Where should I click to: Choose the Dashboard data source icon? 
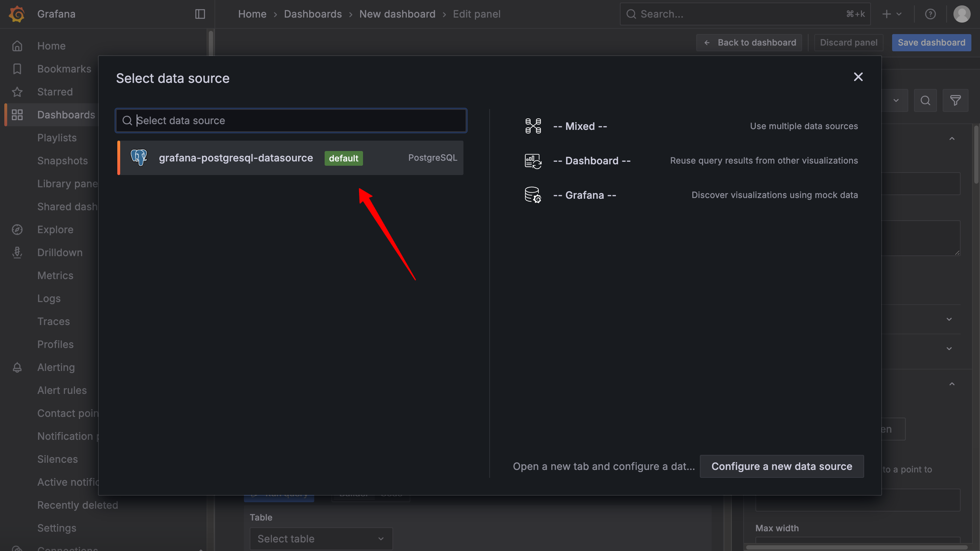533,161
